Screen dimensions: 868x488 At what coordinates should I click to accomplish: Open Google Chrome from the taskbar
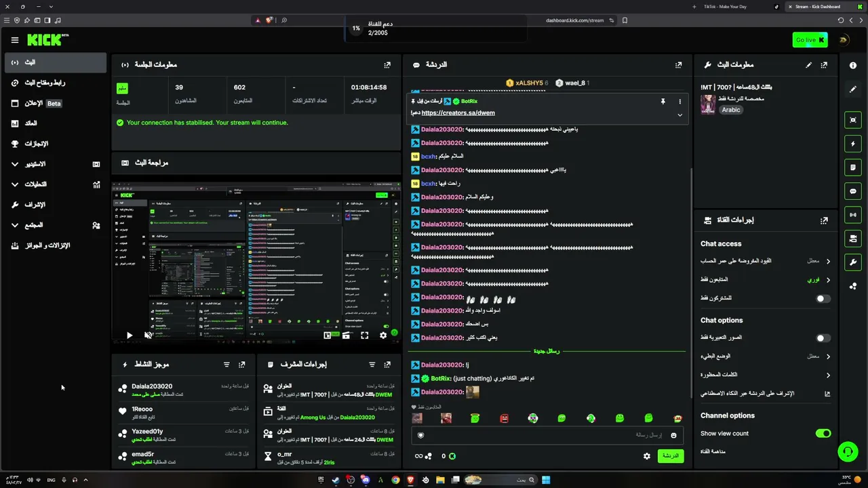pos(395,480)
